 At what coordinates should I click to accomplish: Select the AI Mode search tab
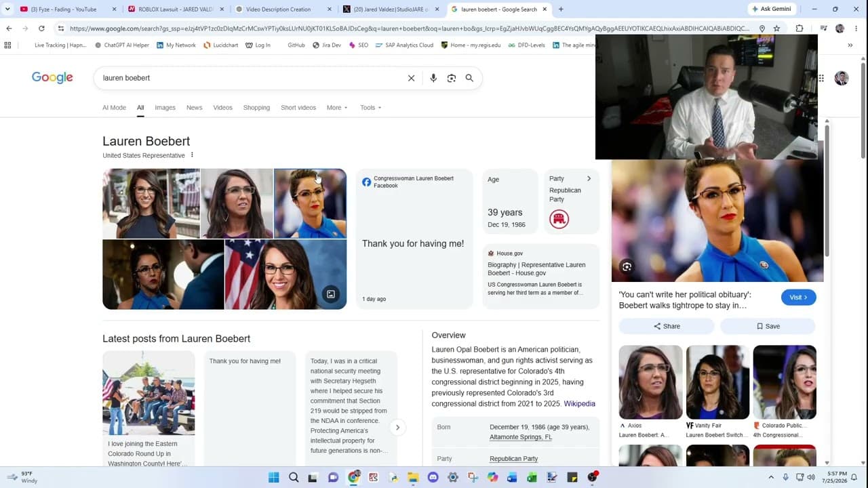coord(114,108)
